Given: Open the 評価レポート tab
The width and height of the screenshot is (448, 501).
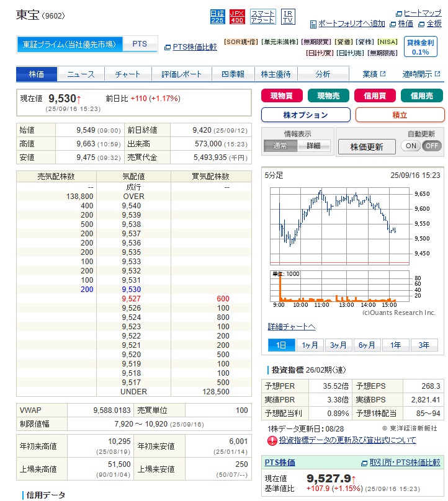Looking at the screenshot, I should point(181,74).
